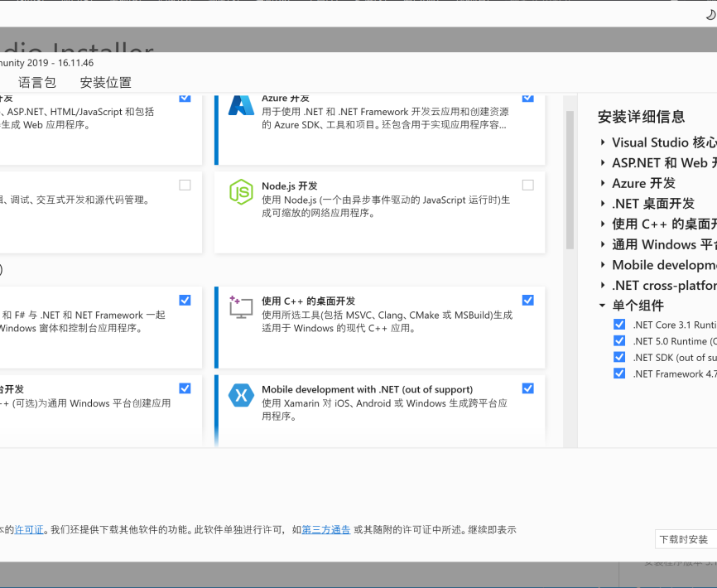717x588 pixels.
Task: Collapse the 单个组件 section
Action: pos(603,306)
